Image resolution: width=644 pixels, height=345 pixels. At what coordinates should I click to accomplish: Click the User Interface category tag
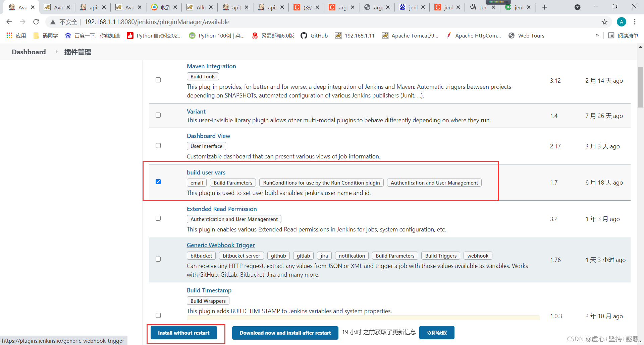point(206,146)
